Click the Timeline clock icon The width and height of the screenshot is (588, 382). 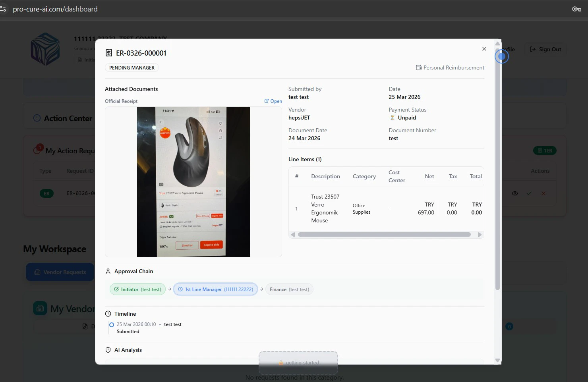(x=108, y=314)
